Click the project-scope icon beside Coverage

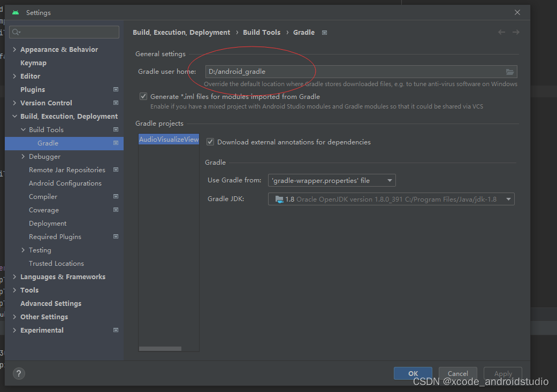[116, 210]
